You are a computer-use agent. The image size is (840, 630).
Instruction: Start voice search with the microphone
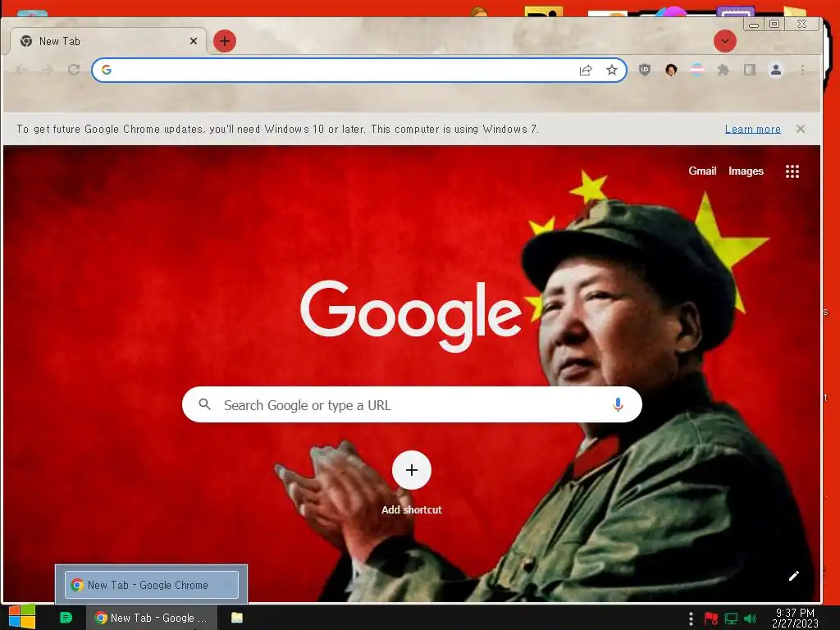click(x=618, y=404)
